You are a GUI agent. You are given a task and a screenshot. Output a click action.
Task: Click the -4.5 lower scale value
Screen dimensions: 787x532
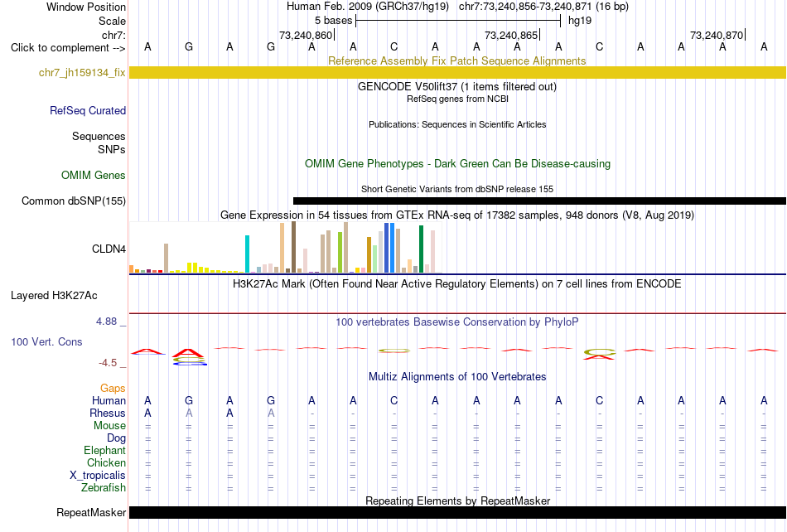click(108, 363)
